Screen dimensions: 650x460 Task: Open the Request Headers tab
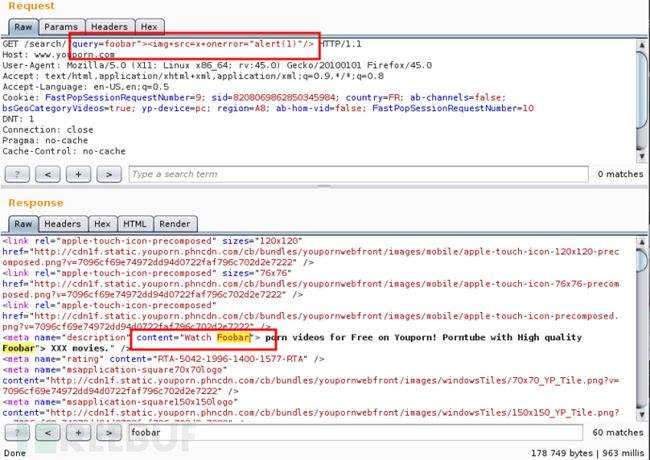109,27
